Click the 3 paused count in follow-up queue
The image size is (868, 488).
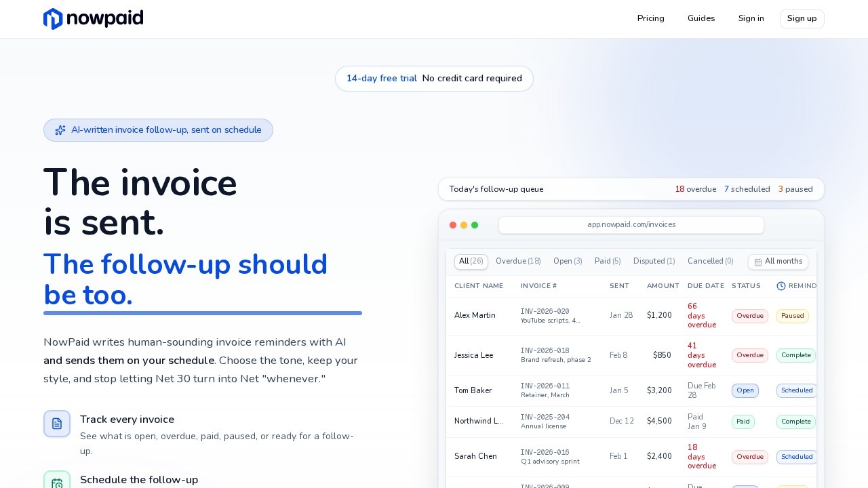click(x=795, y=190)
